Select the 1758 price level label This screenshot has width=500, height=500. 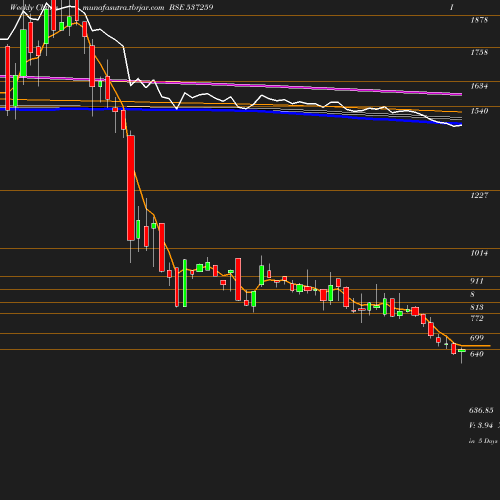tap(479, 52)
